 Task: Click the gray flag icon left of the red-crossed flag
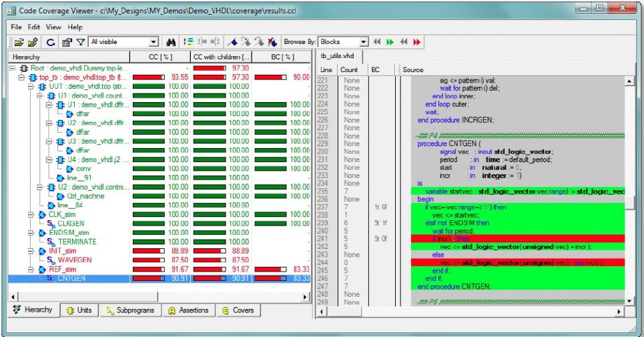click(x=259, y=42)
